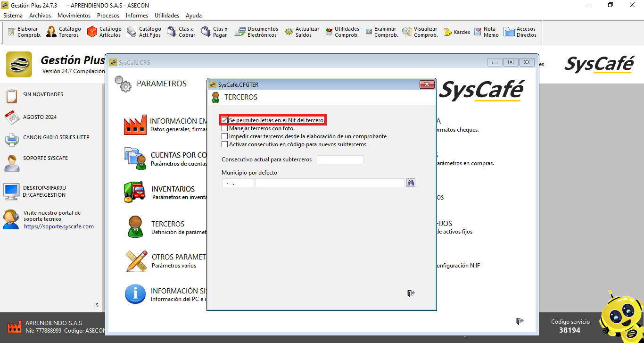This screenshot has height=343, width=644.
Task: Enable Activar consecutivo en código checkbox
Action: 225,144
